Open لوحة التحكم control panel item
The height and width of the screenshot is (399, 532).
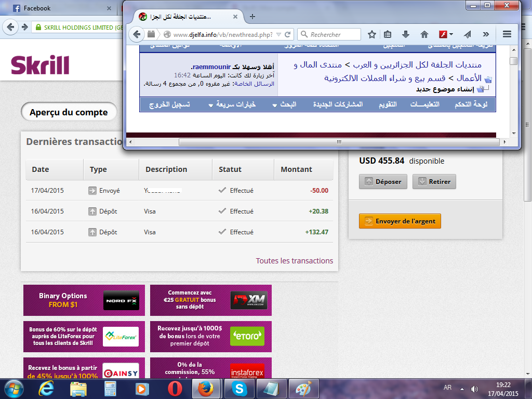[471, 104]
